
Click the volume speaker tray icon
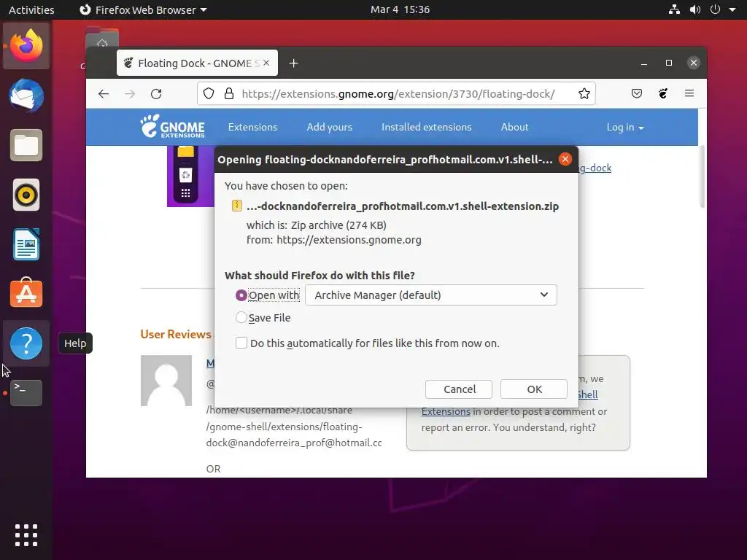click(x=695, y=9)
